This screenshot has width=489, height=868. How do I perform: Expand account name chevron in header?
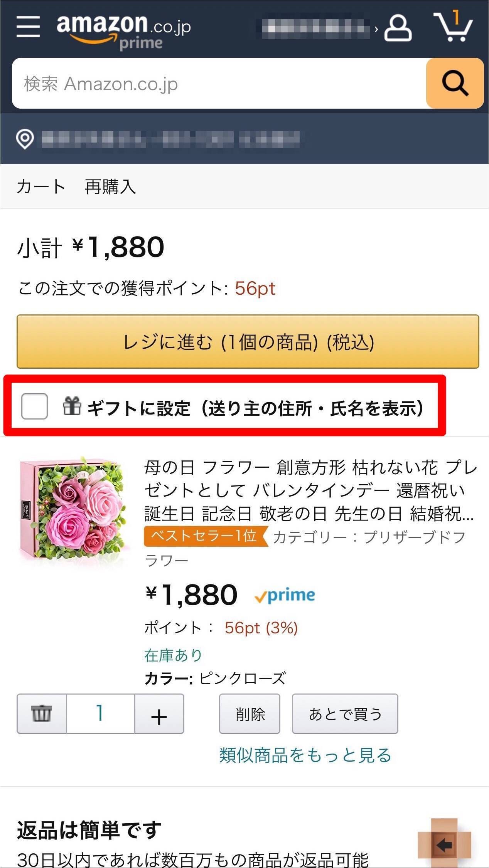click(376, 29)
